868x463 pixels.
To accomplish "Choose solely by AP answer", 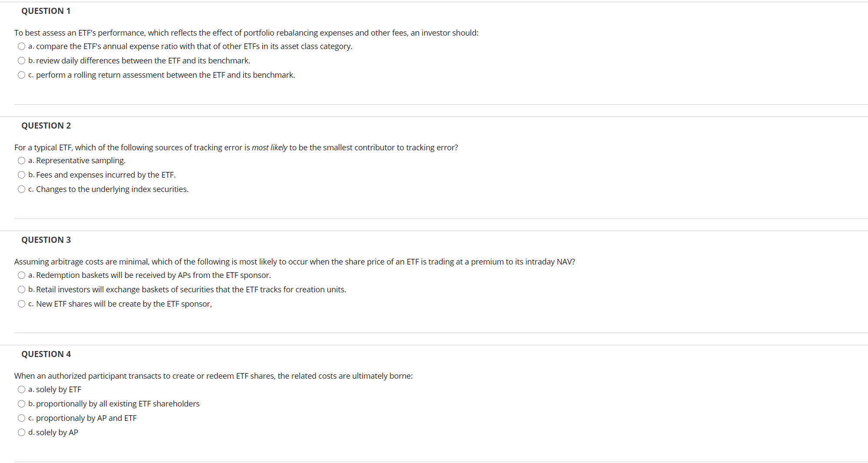I will click(21, 432).
